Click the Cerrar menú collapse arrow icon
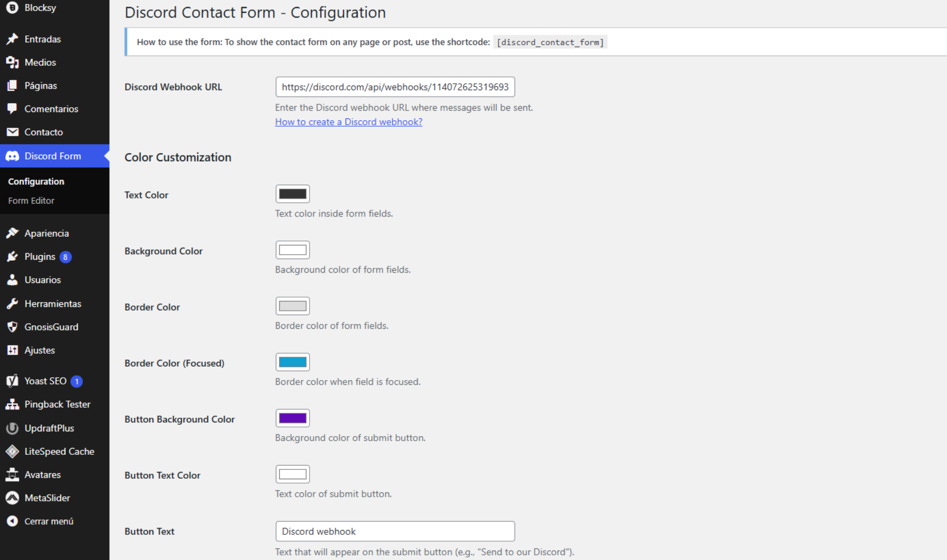947x560 pixels. pyautogui.click(x=12, y=521)
